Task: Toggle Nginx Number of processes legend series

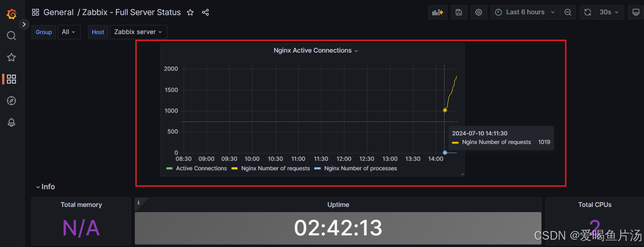Action: [360, 169]
